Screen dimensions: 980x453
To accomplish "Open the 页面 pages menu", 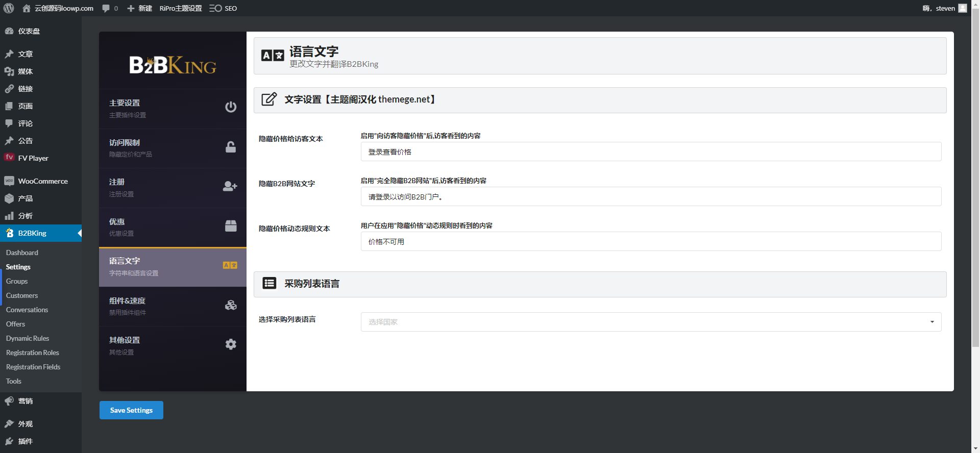I will [41, 106].
